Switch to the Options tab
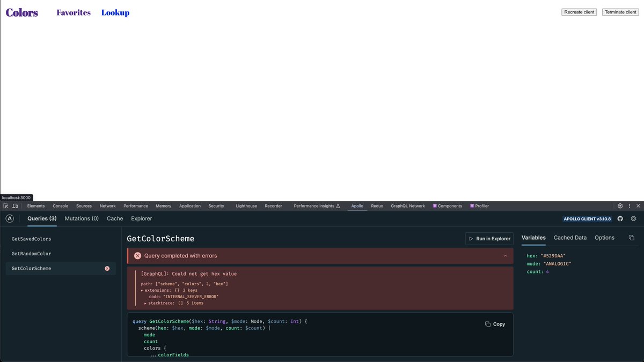 tap(604, 238)
